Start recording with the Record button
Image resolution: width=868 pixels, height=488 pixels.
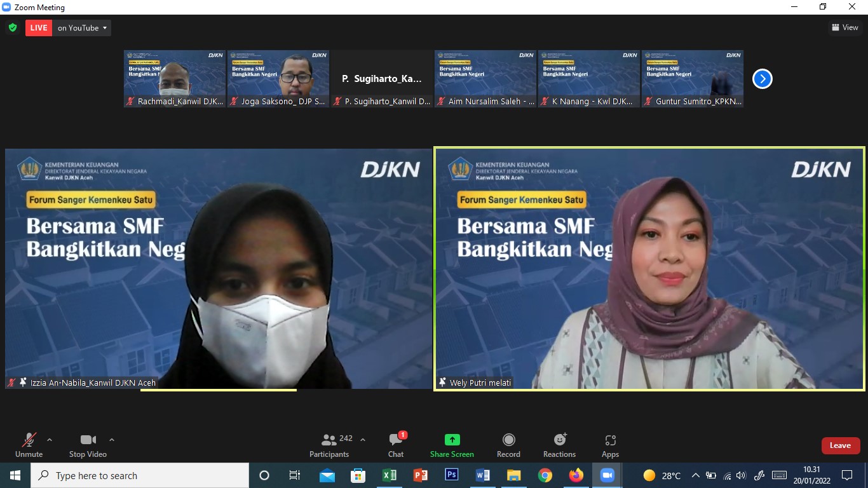pos(508,445)
